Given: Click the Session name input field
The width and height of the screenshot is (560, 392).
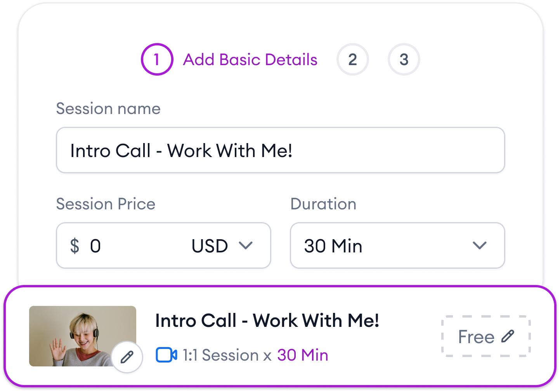Looking at the screenshot, I should click(281, 150).
